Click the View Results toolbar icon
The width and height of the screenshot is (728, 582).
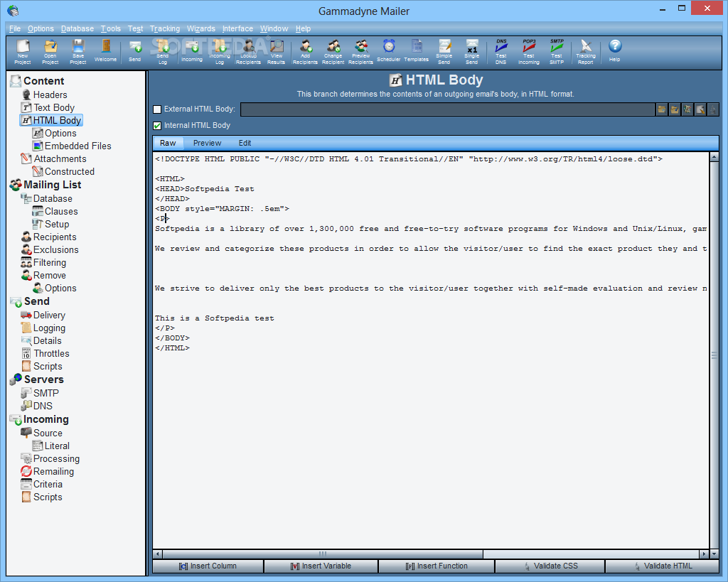(x=277, y=51)
